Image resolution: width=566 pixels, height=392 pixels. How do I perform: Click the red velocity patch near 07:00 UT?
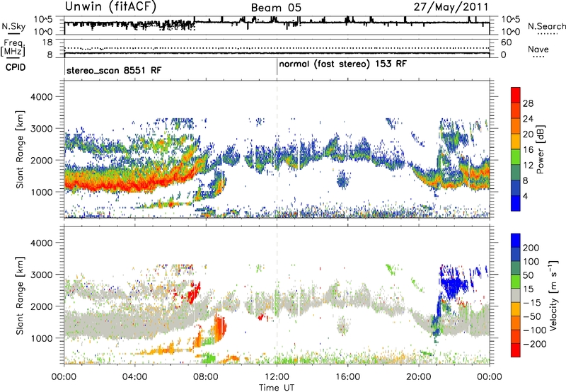(x=192, y=292)
